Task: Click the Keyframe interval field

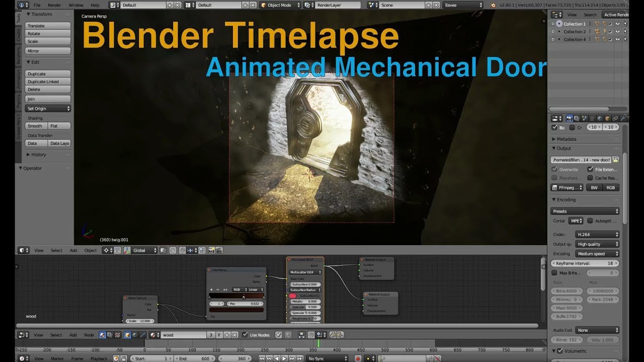Action: pyautogui.click(x=585, y=263)
